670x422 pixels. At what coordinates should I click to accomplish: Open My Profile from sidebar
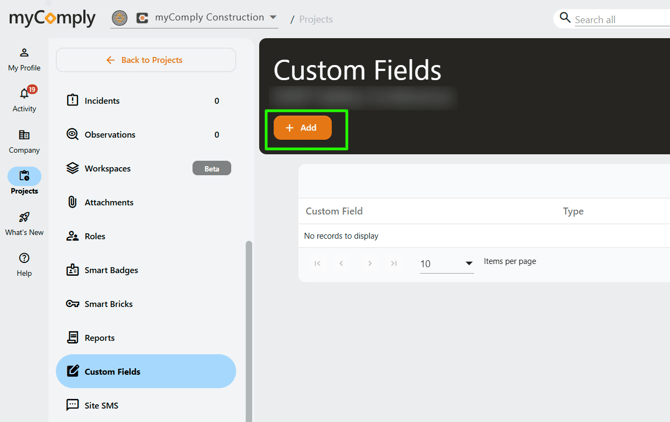(24, 59)
